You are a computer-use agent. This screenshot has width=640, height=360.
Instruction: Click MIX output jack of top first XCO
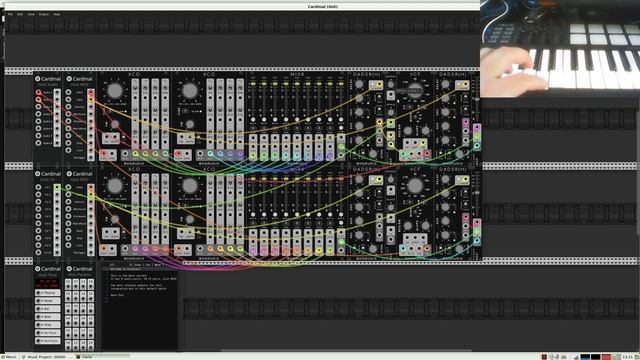(125, 154)
